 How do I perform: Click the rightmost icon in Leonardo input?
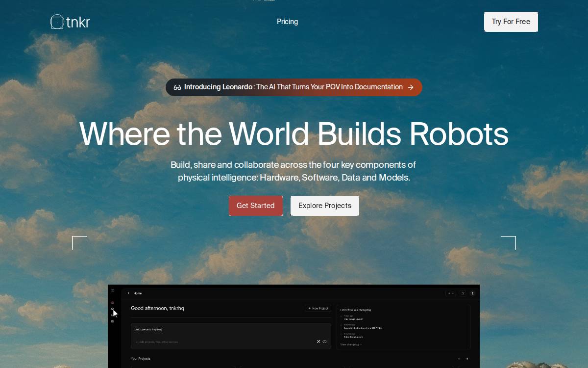pyautogui.click(x=324, y=342)
